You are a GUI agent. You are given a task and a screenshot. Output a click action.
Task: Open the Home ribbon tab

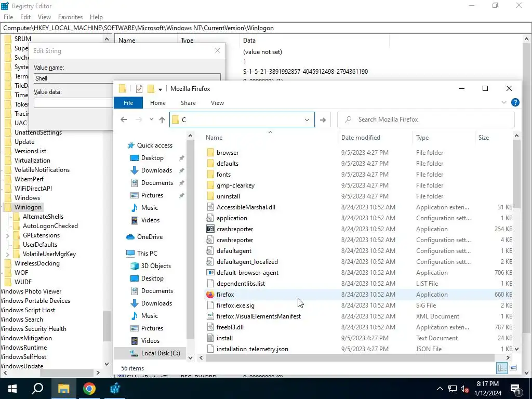click(x=158, y=103)
